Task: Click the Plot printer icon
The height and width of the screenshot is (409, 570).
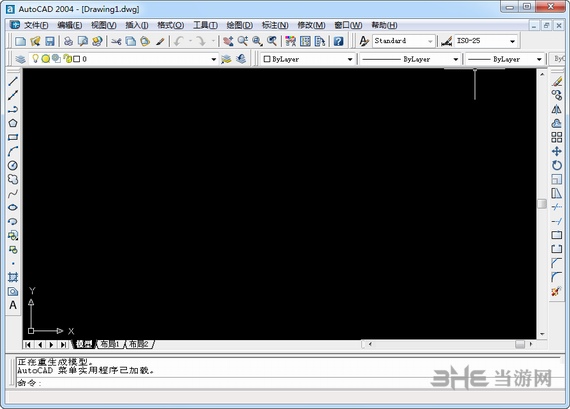Action: [x=68, y=41]
